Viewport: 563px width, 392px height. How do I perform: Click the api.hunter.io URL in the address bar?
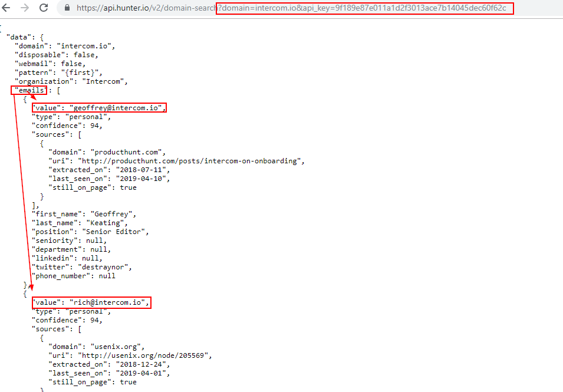click(146, 8)
